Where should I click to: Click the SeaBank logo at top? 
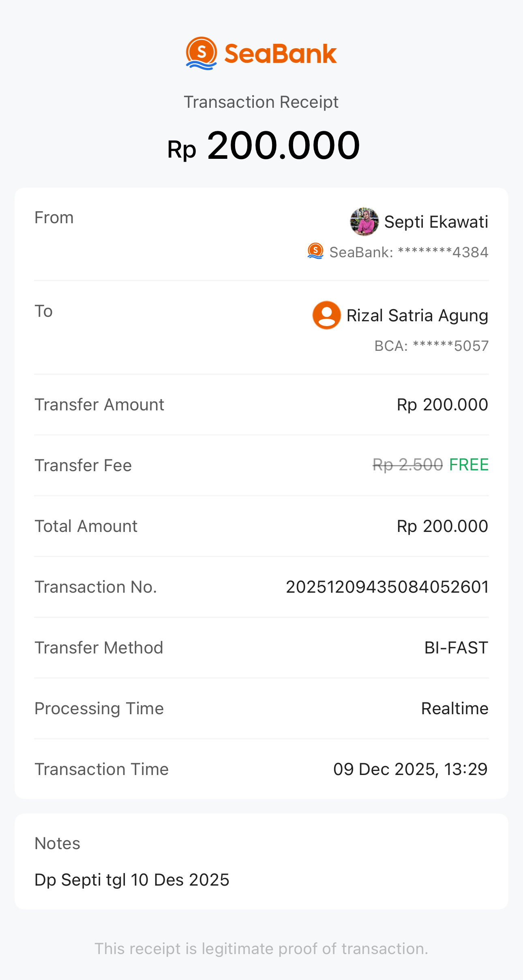(261, 53)
